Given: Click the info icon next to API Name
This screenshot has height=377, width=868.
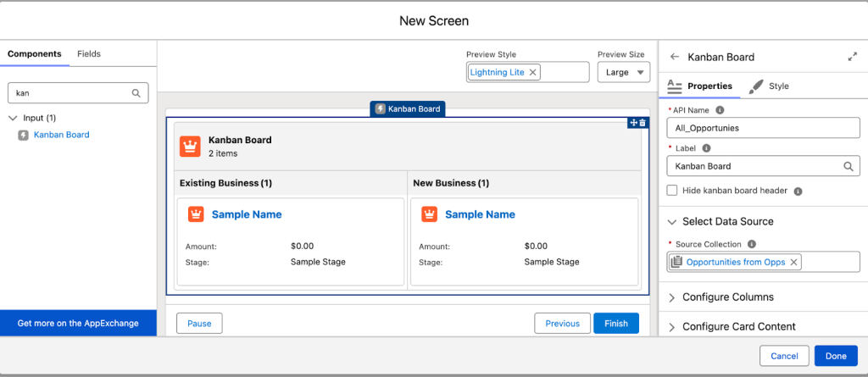Looking at the screenshot, I should pos(720,110).
